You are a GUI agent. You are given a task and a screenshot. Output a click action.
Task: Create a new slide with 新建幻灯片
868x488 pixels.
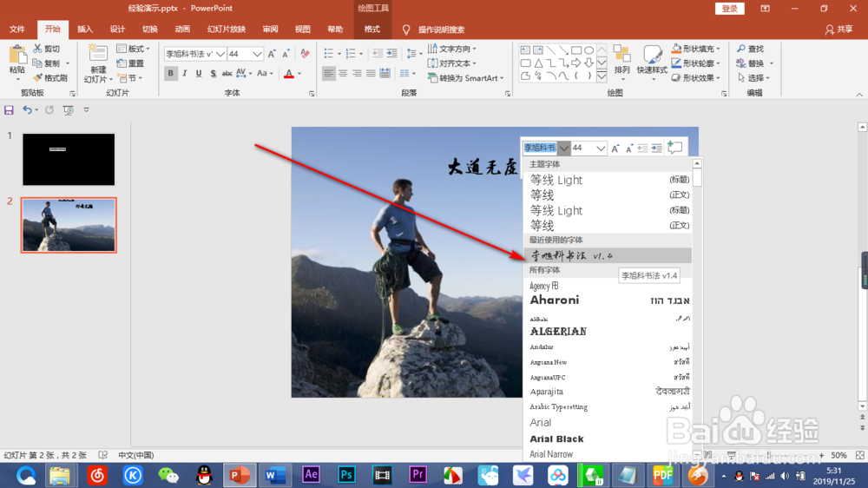(x=98, y=65)
